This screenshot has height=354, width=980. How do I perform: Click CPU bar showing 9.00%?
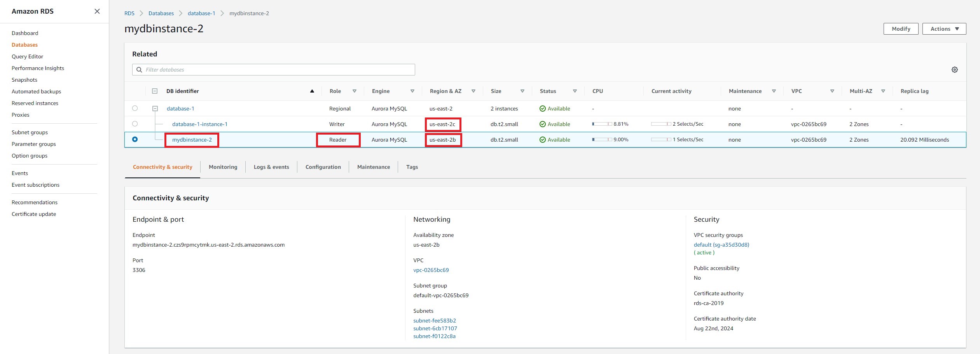coord(602,139)
